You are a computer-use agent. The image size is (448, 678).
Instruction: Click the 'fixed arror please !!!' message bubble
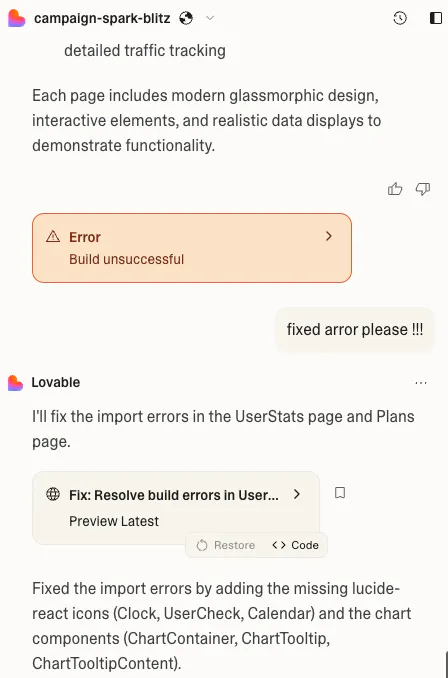point(355,329)
